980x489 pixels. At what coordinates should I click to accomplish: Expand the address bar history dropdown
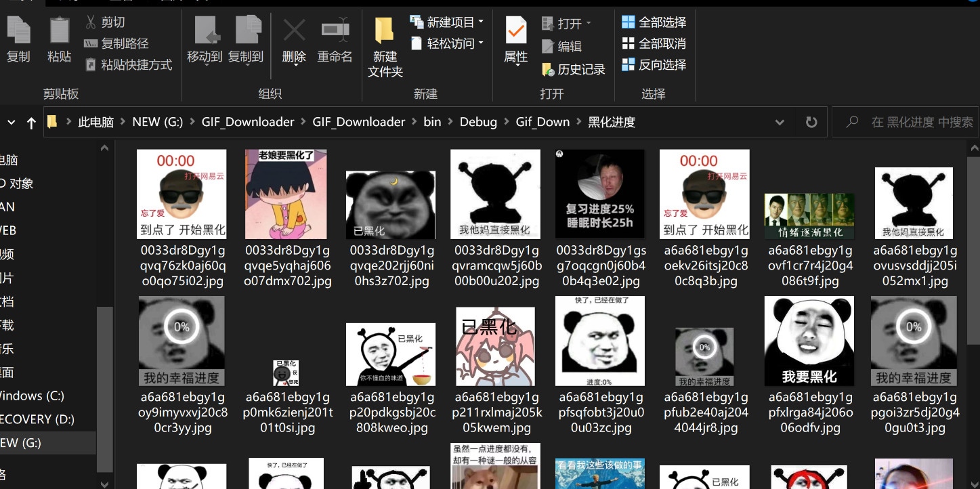pyautogui.click(x=780, y=122)
